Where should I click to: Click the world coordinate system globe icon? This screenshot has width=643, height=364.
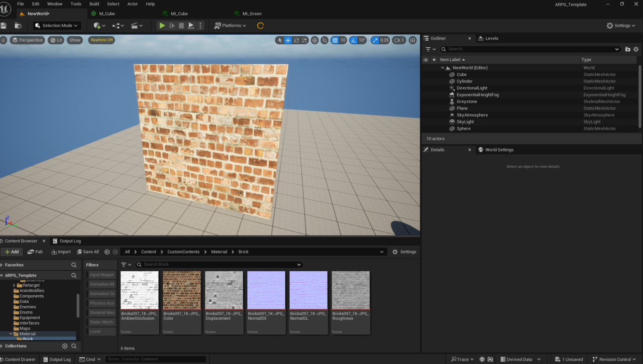pos(315,40)
